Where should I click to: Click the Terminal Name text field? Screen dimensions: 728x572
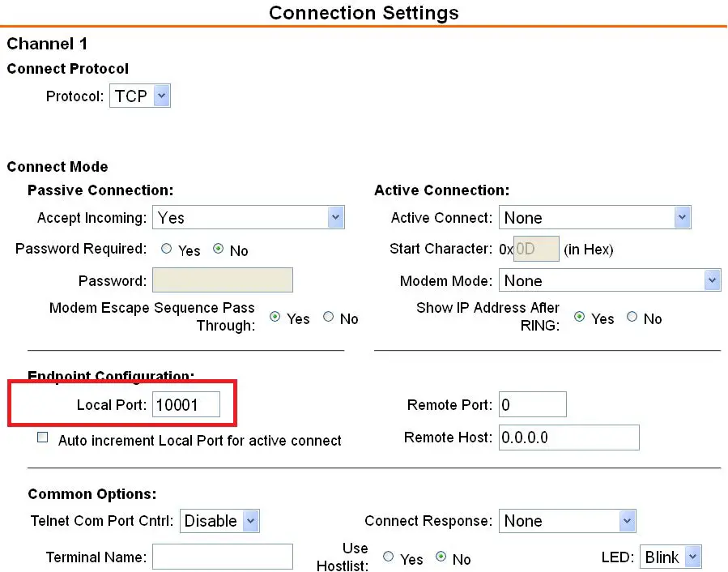(222, 557)
